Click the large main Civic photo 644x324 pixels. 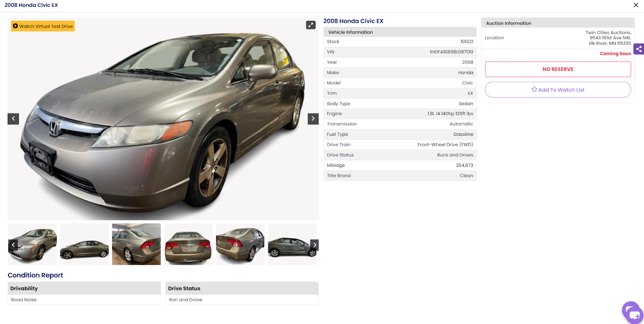163,119
